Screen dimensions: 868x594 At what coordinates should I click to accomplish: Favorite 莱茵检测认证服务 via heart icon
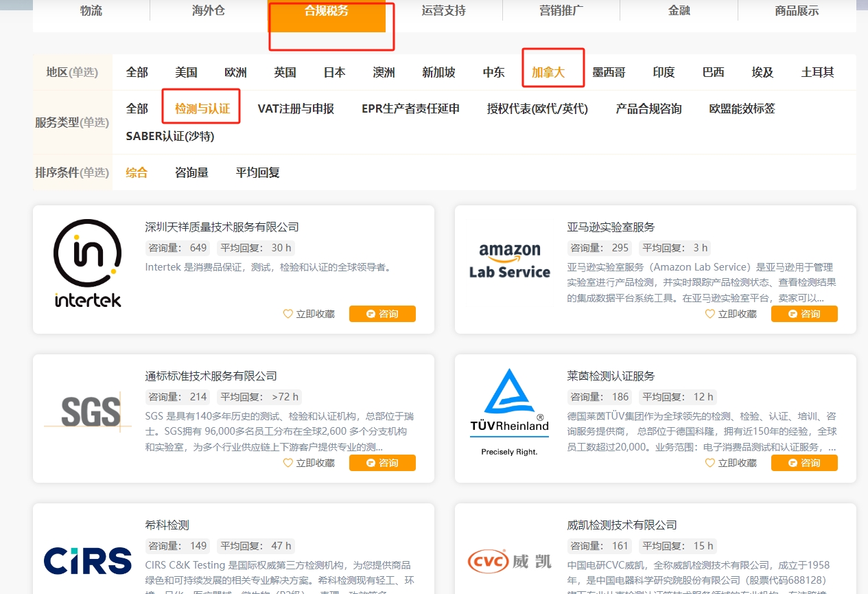pos(710,463)
